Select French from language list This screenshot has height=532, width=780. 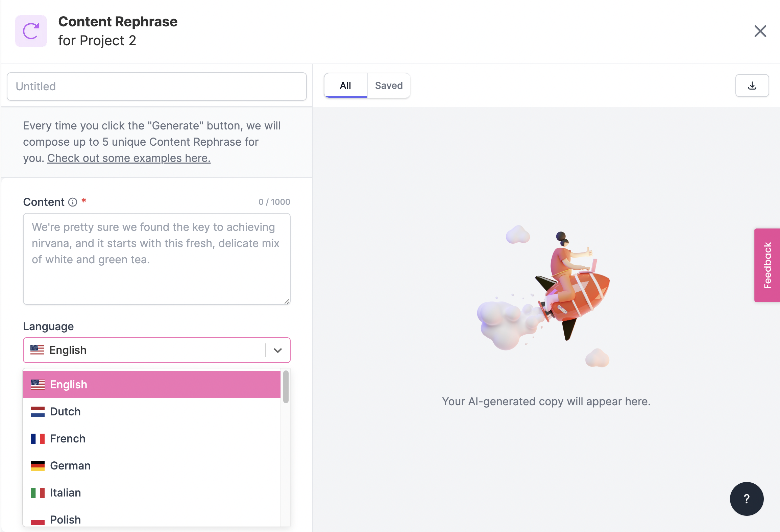pyautogui.click(x=68, y=439)
